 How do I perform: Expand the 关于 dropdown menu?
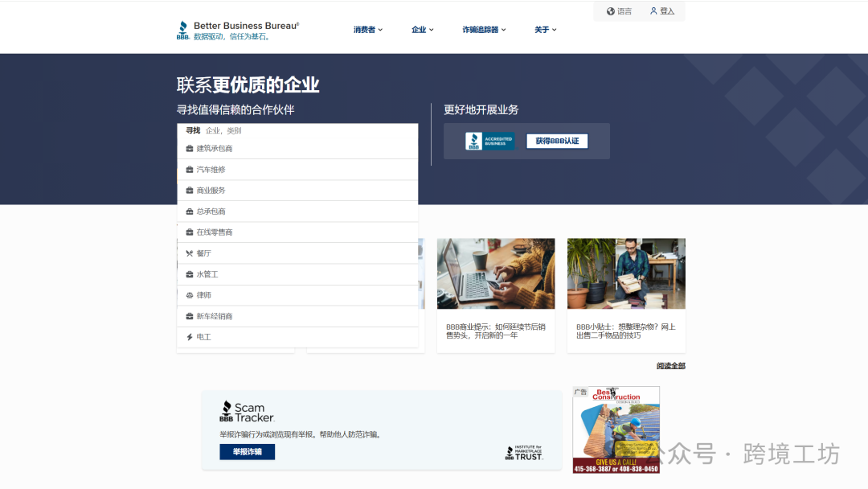click(544, 29)
